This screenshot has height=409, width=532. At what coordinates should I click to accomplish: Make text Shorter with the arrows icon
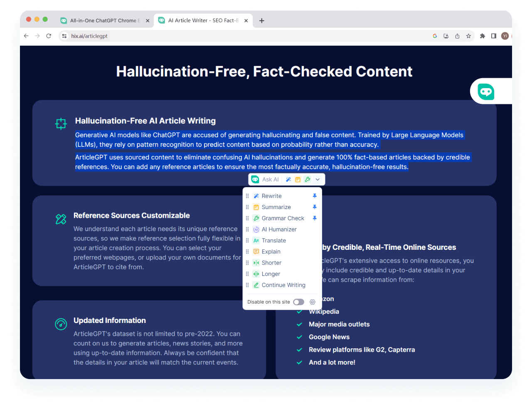pos(256,262)
